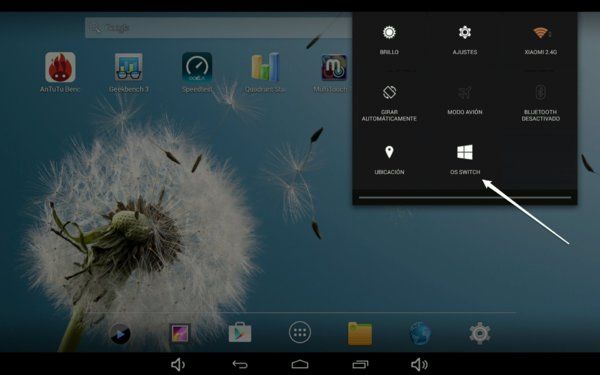
Task: Open the Recent apps button
Action: (x=360, y=364)
